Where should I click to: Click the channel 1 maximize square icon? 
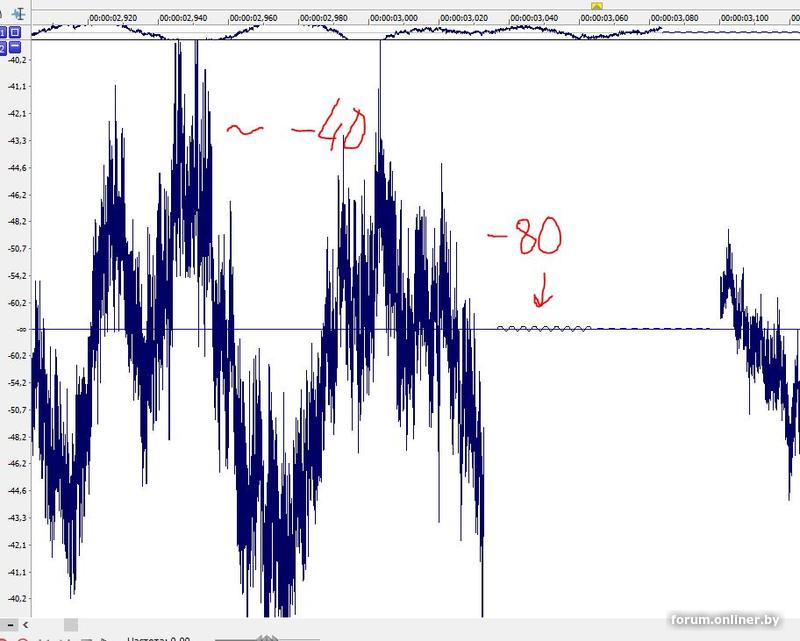tap(15, 33)
